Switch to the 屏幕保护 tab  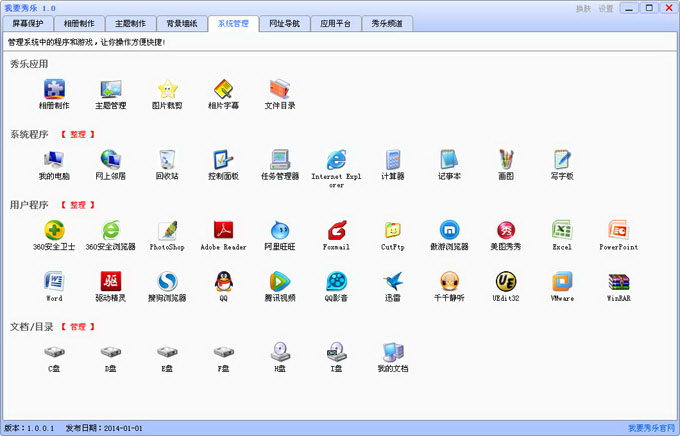28,24
